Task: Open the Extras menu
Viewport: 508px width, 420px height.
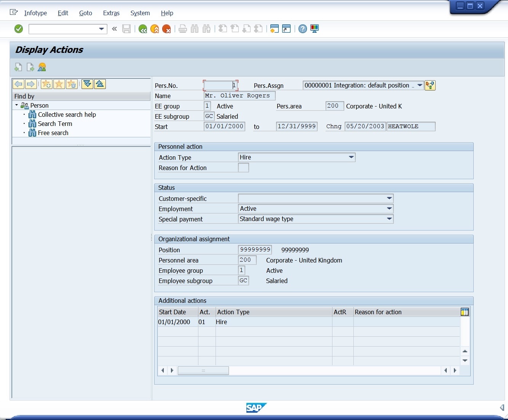Action: [111, 13]
